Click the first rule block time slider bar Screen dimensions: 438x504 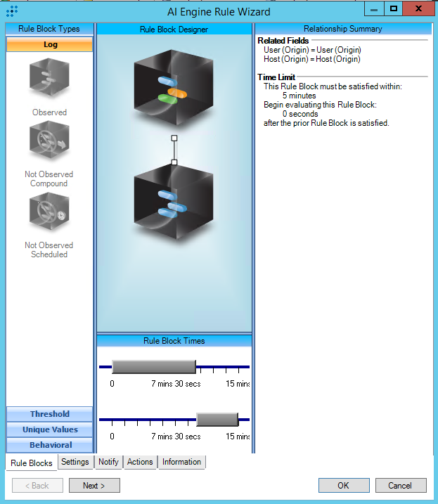[153, 367]
